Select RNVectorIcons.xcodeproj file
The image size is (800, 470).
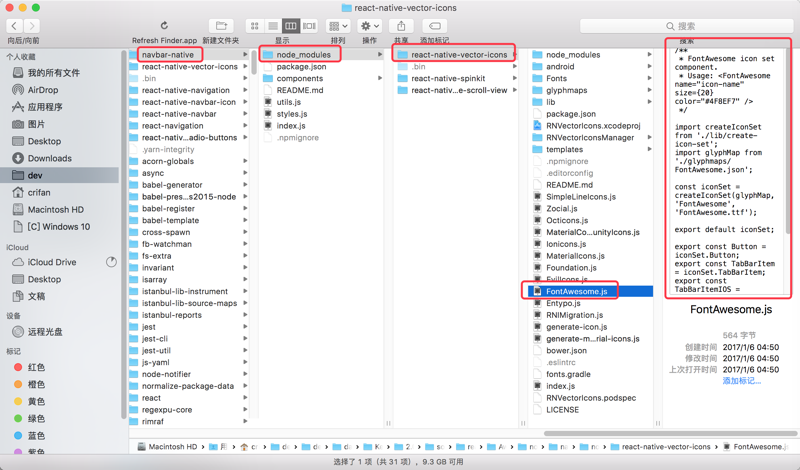click(593, 126)
